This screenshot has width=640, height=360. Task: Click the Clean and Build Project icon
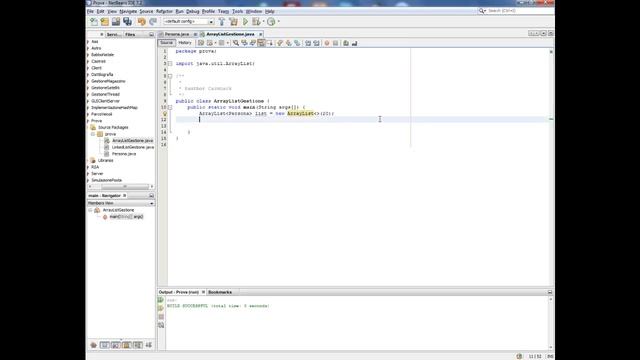coord(233,22)
